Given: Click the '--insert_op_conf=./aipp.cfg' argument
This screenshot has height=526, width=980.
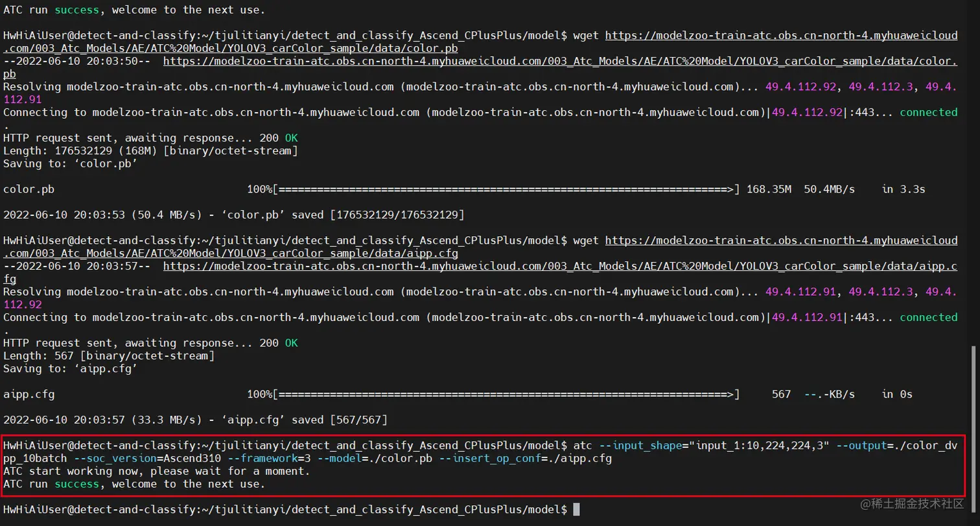Looking at the screenshot, I should click(526, 459).
